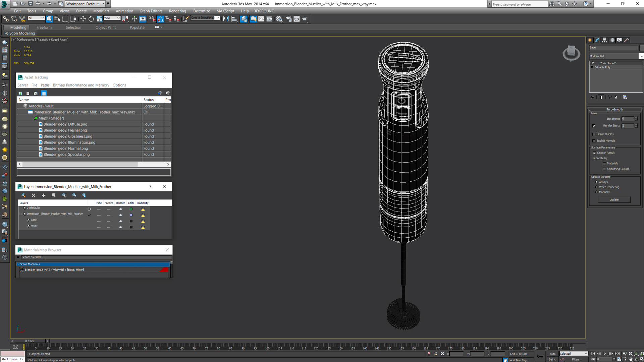The width and height of the screenshot is (644, 362).
Task: Click the color swatch of Base layer row
Action: point(131,221)
